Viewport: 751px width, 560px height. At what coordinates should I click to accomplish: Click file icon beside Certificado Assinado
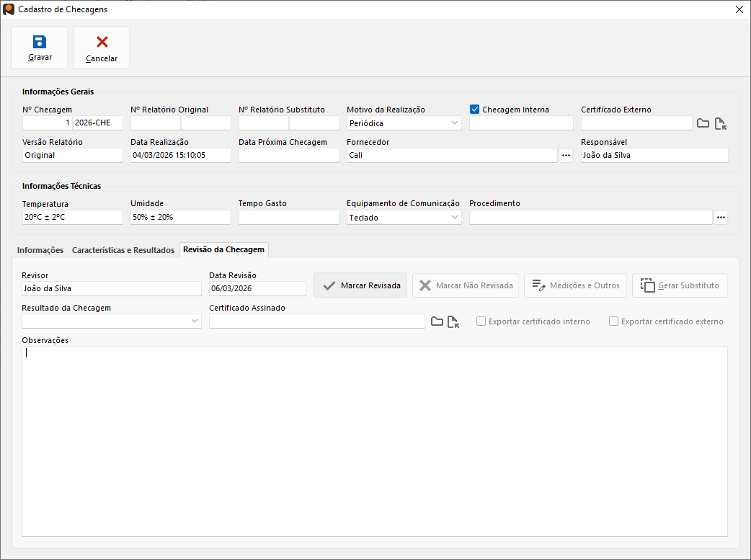point(453,321)
